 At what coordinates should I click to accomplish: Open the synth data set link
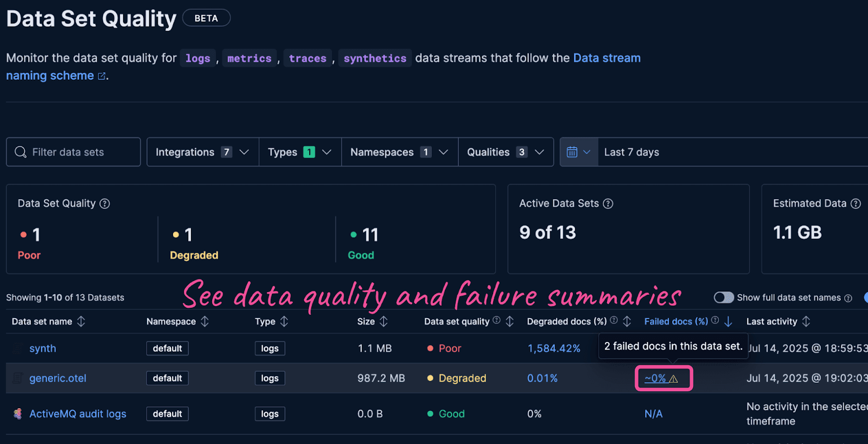coord(42,348)
